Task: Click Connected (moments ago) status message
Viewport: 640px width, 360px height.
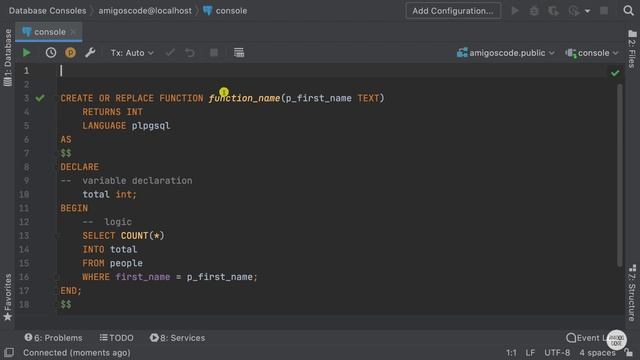Action: pos(77,353)
